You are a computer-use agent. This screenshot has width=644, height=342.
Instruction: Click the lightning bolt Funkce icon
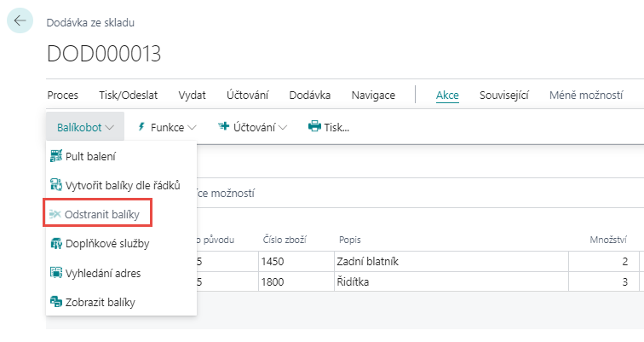(141, 127)
